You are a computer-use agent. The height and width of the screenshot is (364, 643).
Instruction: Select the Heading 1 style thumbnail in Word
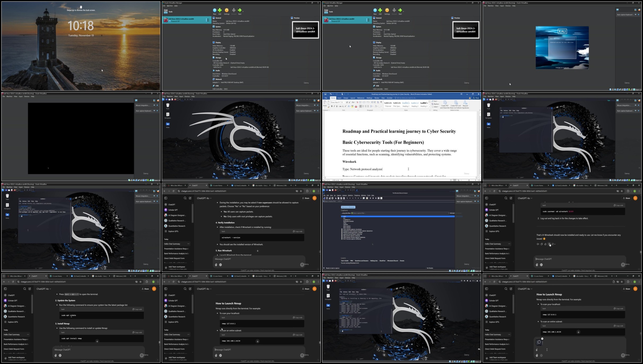[406, 104]
